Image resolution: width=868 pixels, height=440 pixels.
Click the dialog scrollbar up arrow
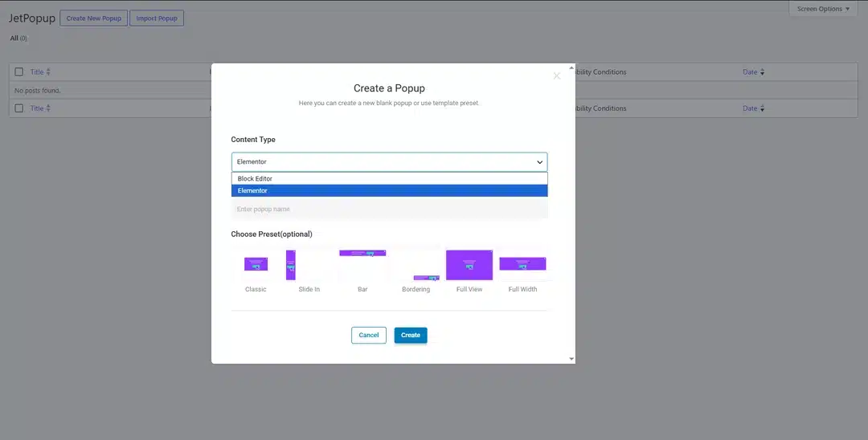(x=572, y=67)
